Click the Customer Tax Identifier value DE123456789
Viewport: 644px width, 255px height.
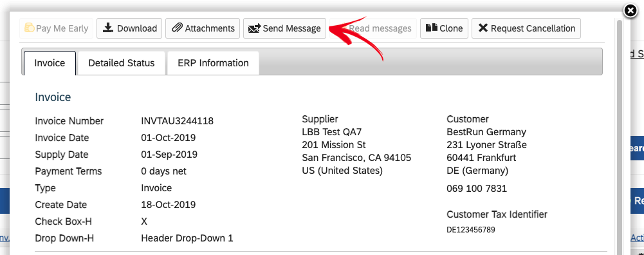[471, 229]
